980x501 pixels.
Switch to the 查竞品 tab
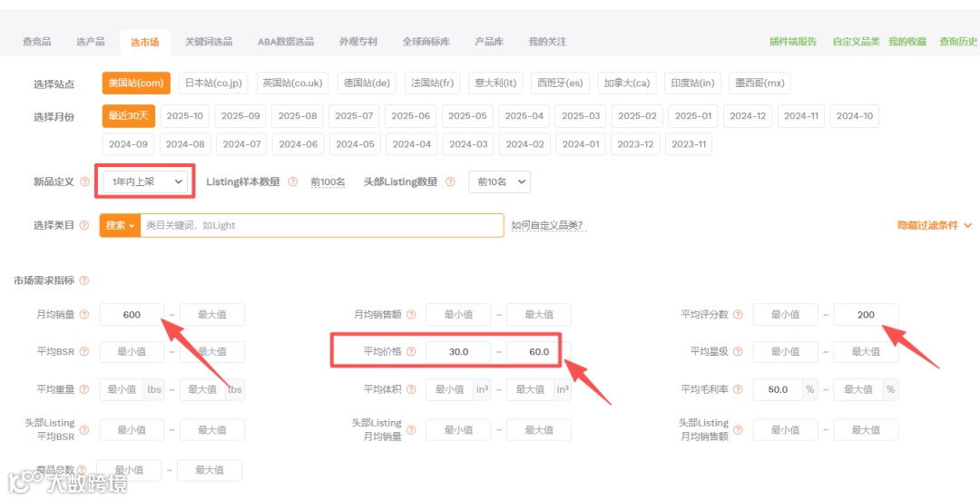click(x=37, y=41)
